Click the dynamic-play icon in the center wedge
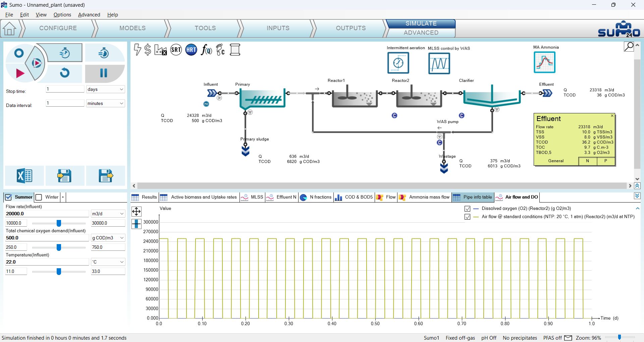The image size is (644, 342). 36,63
